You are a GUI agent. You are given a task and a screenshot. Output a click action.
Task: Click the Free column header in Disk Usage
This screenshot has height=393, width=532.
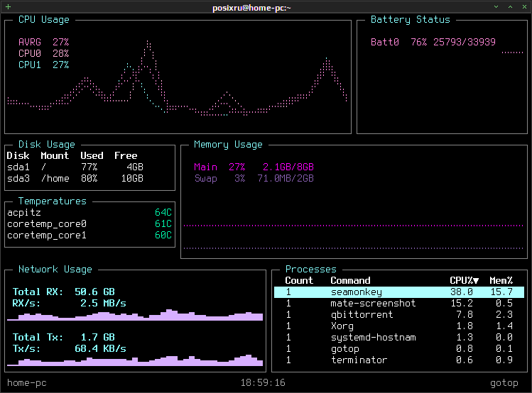(126, 156)
